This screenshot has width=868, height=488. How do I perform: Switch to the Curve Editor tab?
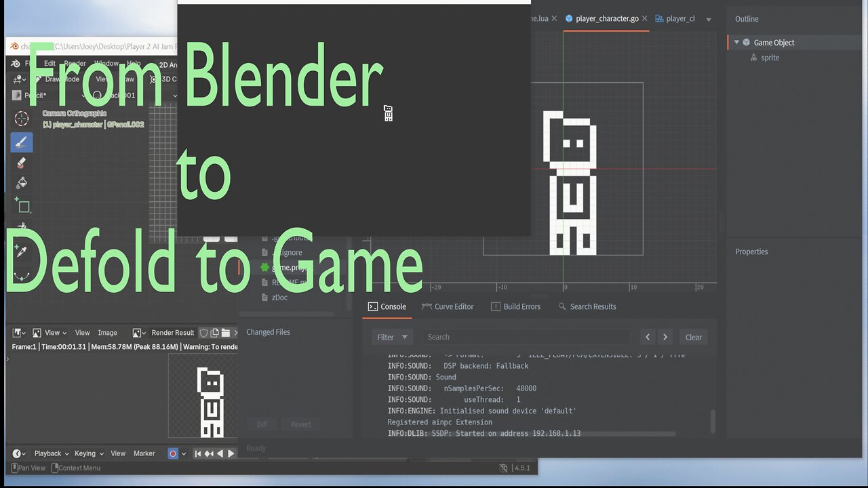click(448, 306)
